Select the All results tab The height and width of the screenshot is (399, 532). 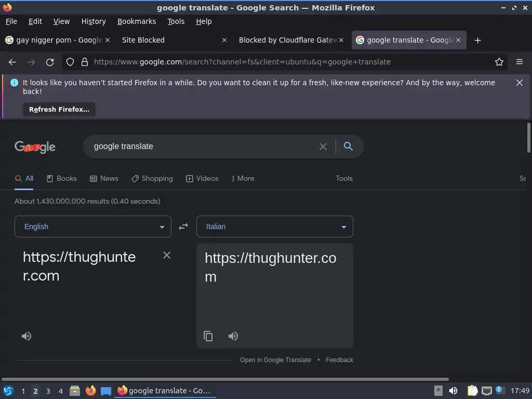[24, 179]
